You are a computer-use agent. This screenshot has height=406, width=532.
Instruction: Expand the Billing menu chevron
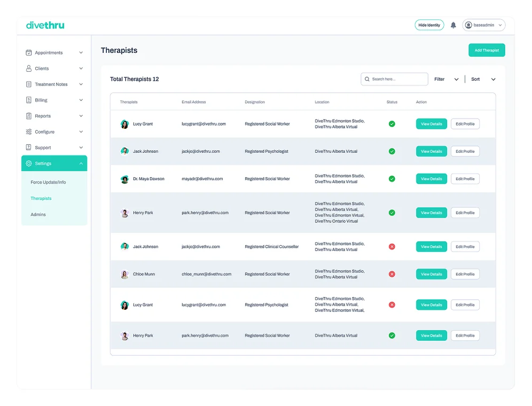(81, 100)
